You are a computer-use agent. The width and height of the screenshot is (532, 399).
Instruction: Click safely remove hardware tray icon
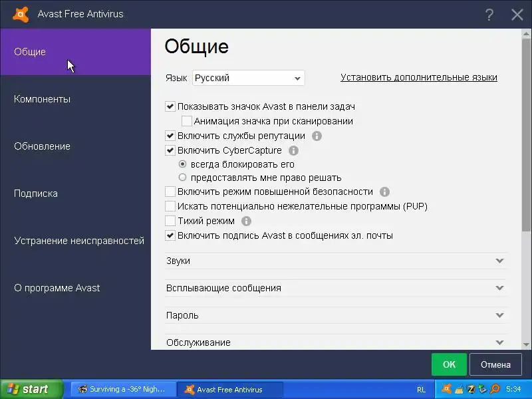coord(483,389)
